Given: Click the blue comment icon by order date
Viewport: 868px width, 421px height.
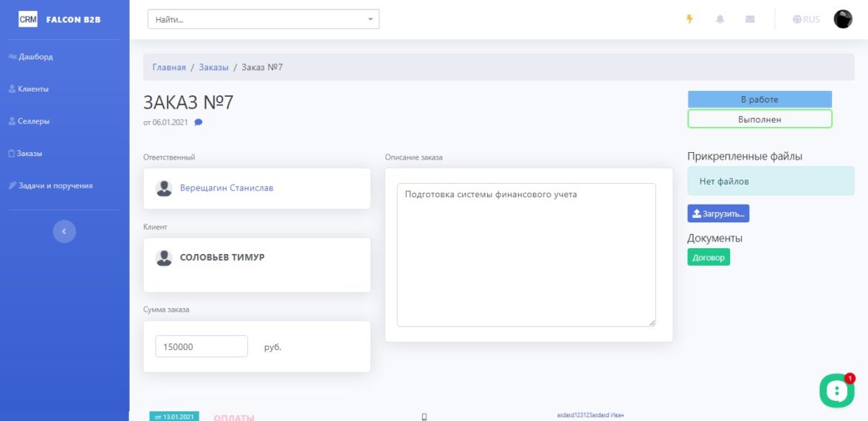Looking at the screenshot, I should (x=198, y=123).
